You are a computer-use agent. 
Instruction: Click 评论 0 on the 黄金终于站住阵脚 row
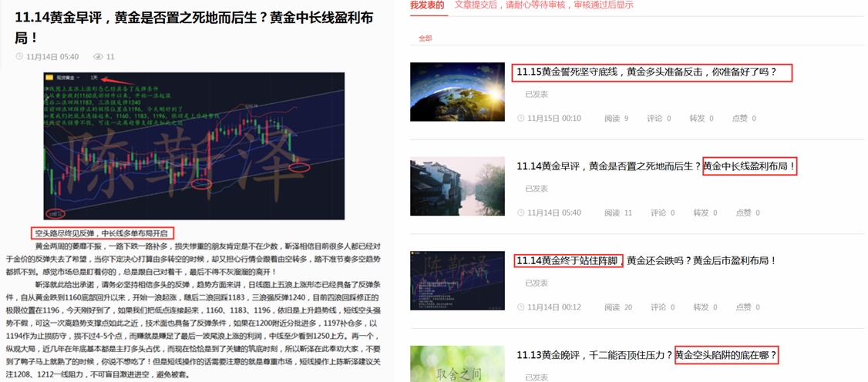[x=663, y=307]
